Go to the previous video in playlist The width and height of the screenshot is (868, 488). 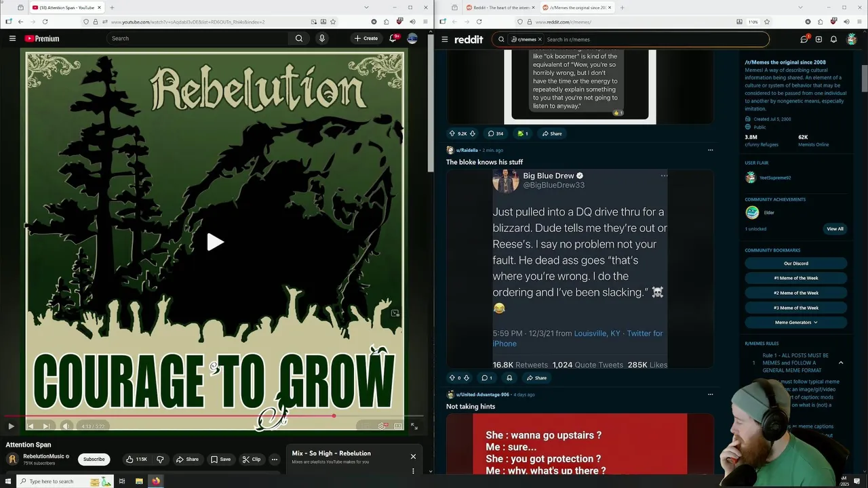point(30,426)
